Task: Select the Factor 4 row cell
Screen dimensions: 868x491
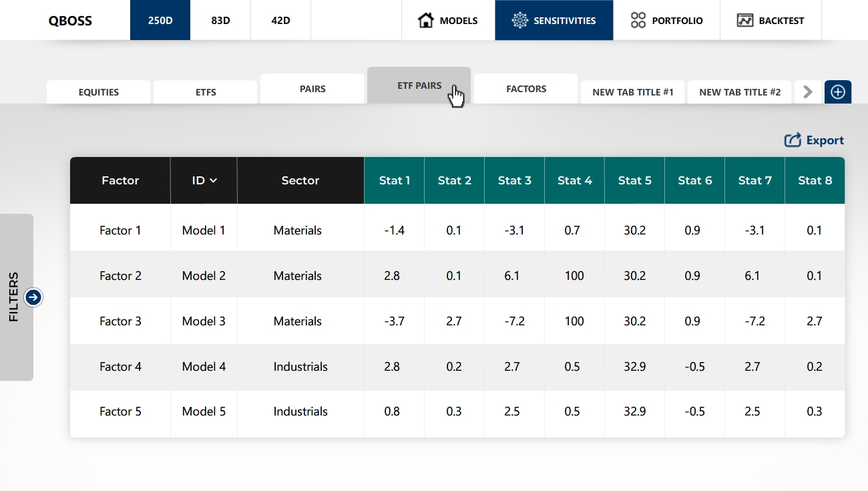Action: (x=120, y=367)
